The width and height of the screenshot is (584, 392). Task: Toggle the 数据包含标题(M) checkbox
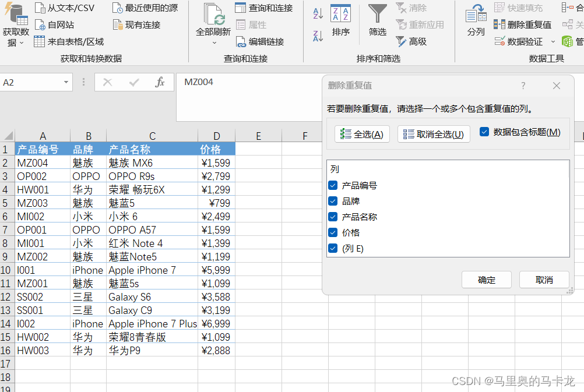coord(484,132)
